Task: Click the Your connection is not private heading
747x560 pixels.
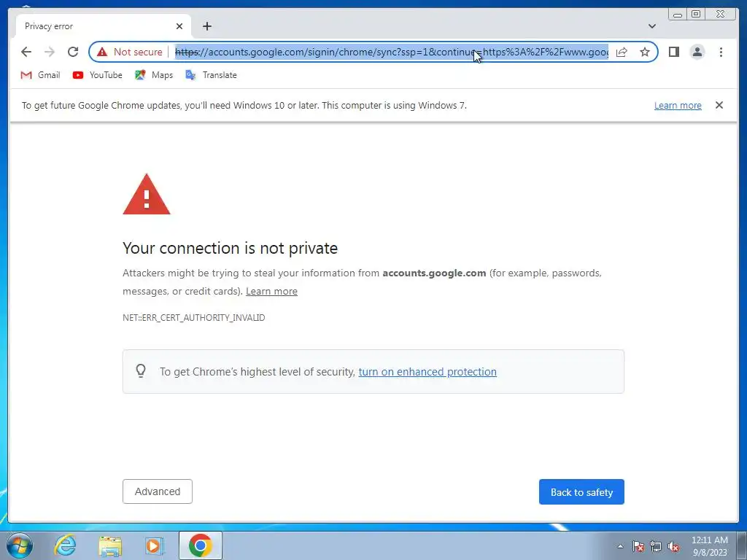Action: click(x=230, y=248)
